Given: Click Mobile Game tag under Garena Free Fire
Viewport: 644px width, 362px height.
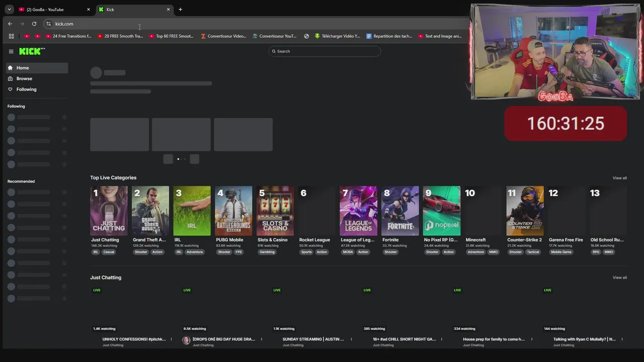Looking at the screenshot, I should pyautogui.click(x=561, y=252).
